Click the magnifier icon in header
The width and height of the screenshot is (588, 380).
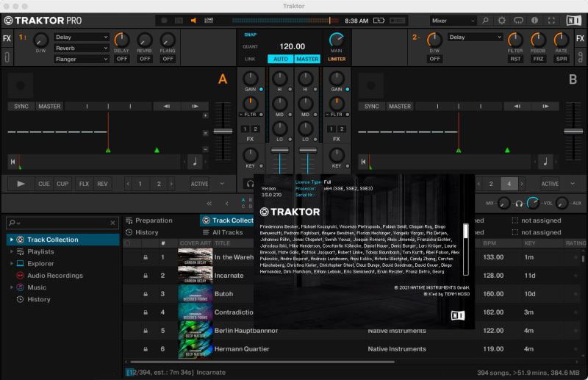[x=485, y=21]
